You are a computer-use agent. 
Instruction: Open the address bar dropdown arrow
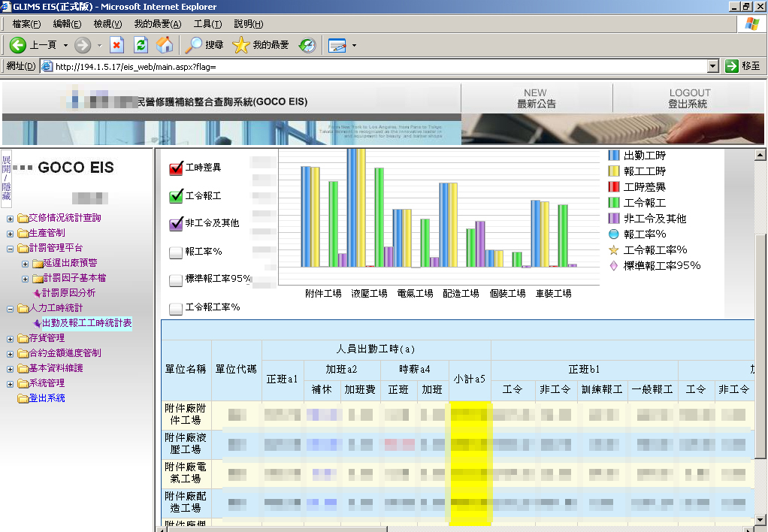(x=716, y=66)
